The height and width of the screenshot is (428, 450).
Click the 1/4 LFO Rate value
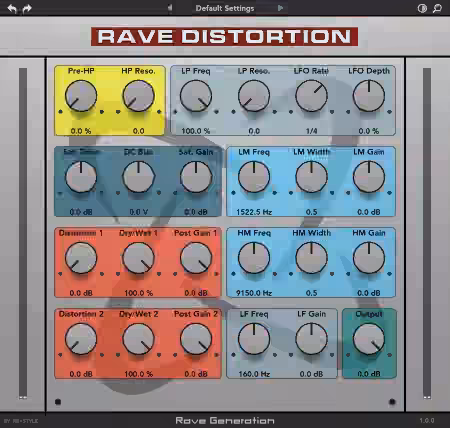pos(311,131)
